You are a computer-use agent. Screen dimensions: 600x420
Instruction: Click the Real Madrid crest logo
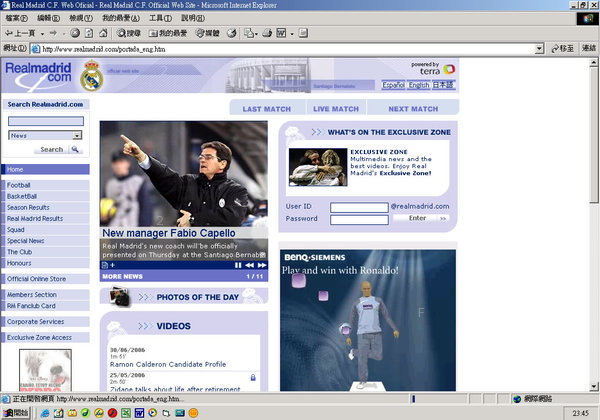pos(92,76)
